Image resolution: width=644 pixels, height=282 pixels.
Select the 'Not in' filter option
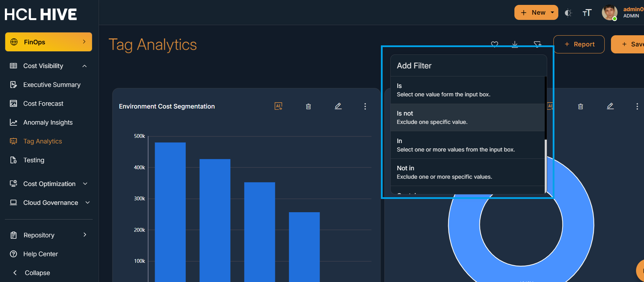[x=468, y=172]
